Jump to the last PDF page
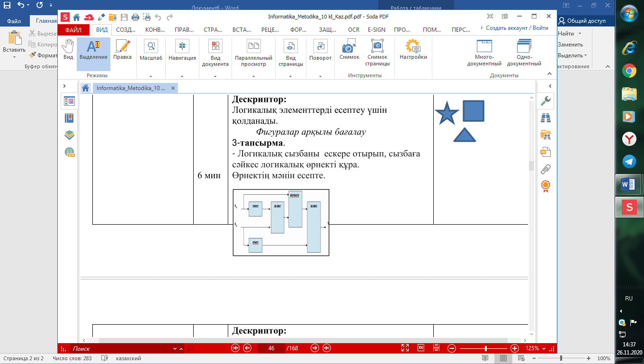The height and width of the screenshot is (364, 644). [326, 348]
